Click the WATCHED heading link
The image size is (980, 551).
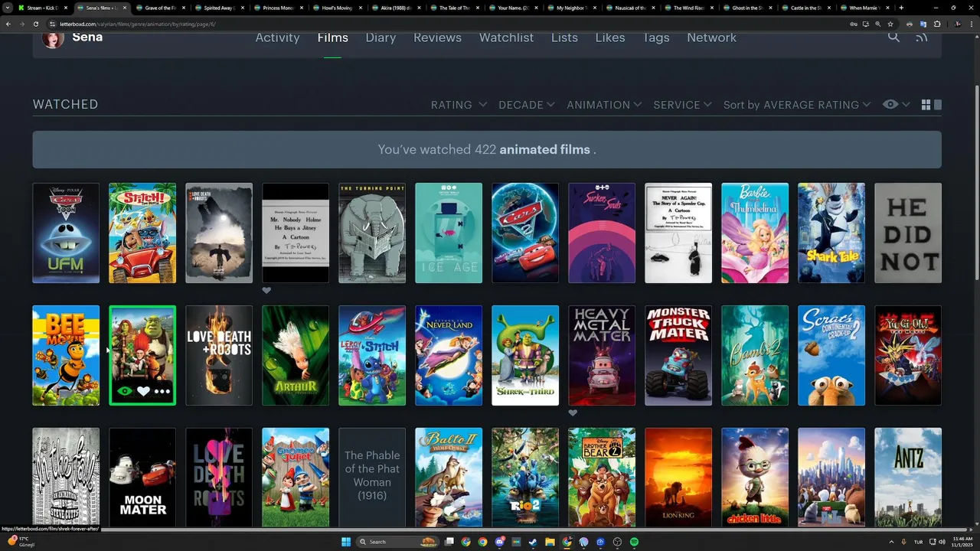(x=65, y=104)
